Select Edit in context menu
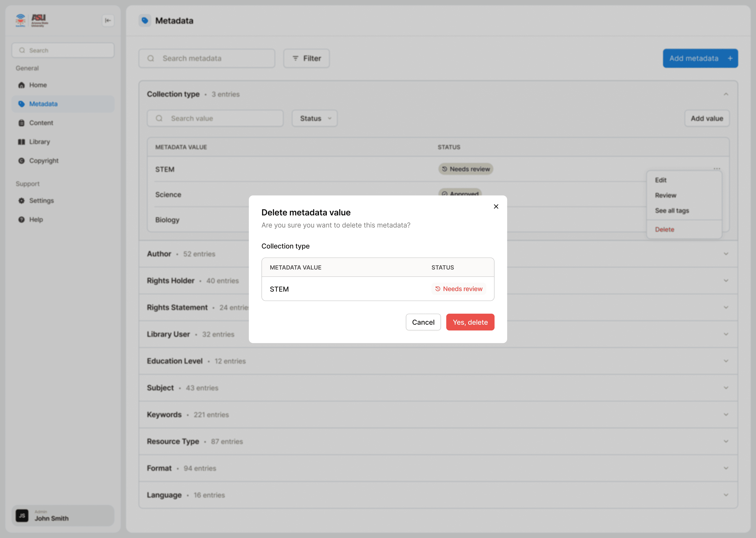The height and width of the screenshot is (538, 756). coord(661,180)
